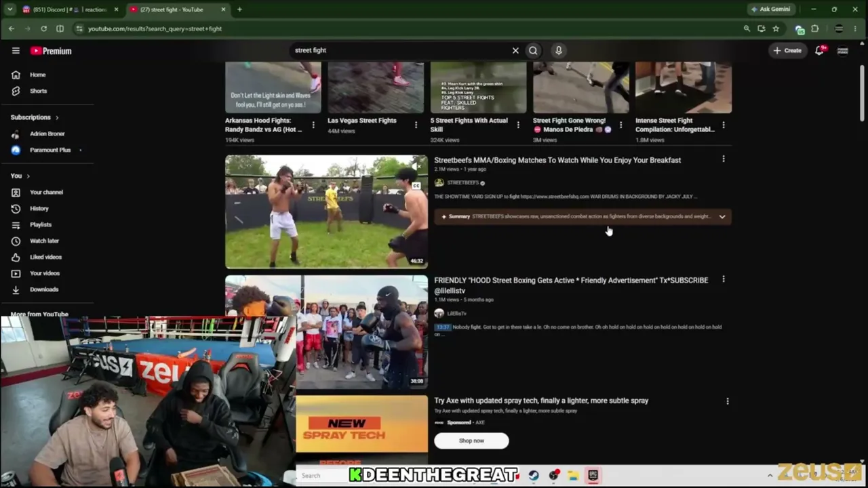Open Shorts in the sidebar

[38, 91]
